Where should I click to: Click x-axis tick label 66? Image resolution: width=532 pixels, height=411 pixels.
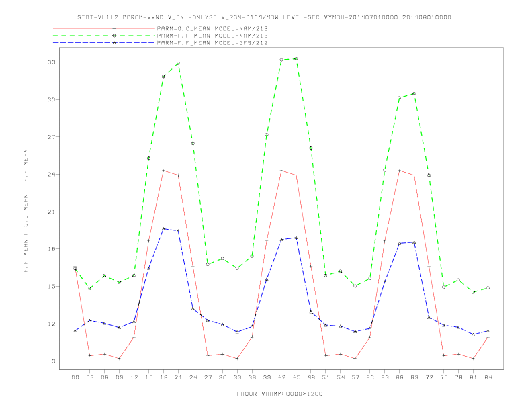(x=400, y=377)
